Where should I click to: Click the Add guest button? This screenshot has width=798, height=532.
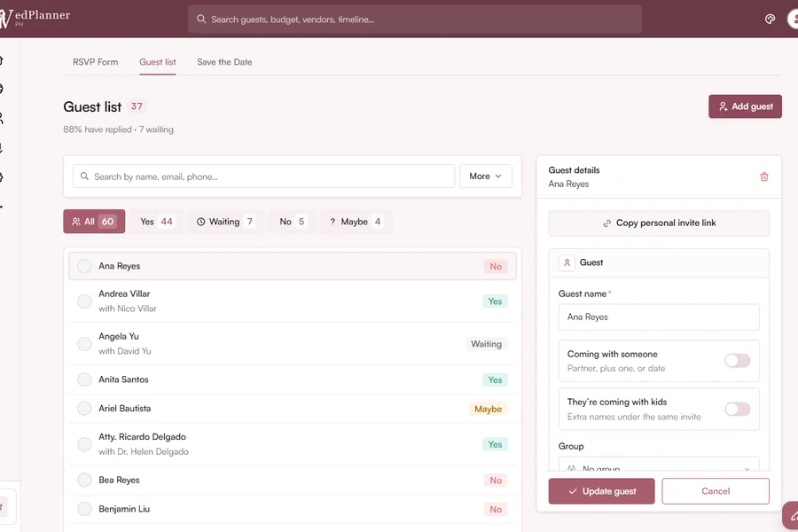(745, 106)
